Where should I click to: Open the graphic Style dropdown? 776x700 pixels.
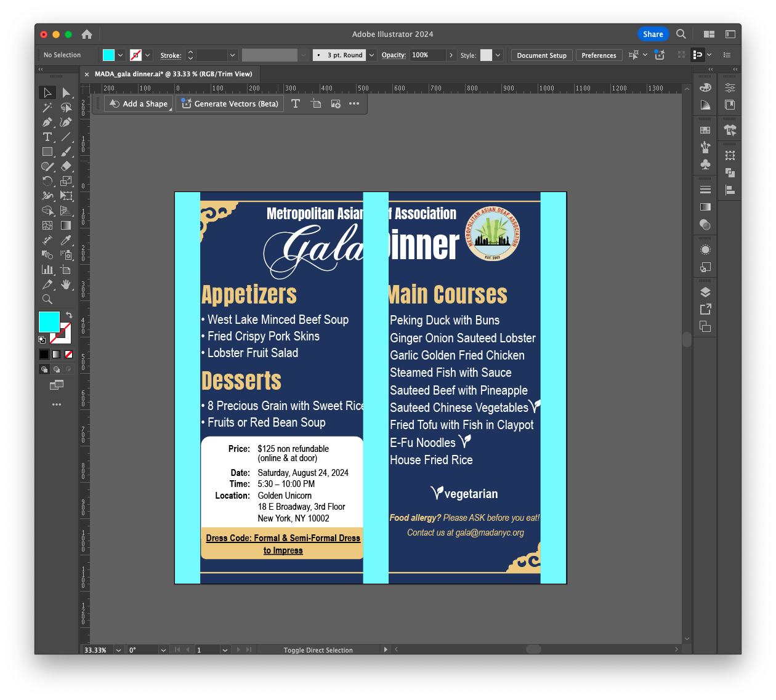(498, 55)
